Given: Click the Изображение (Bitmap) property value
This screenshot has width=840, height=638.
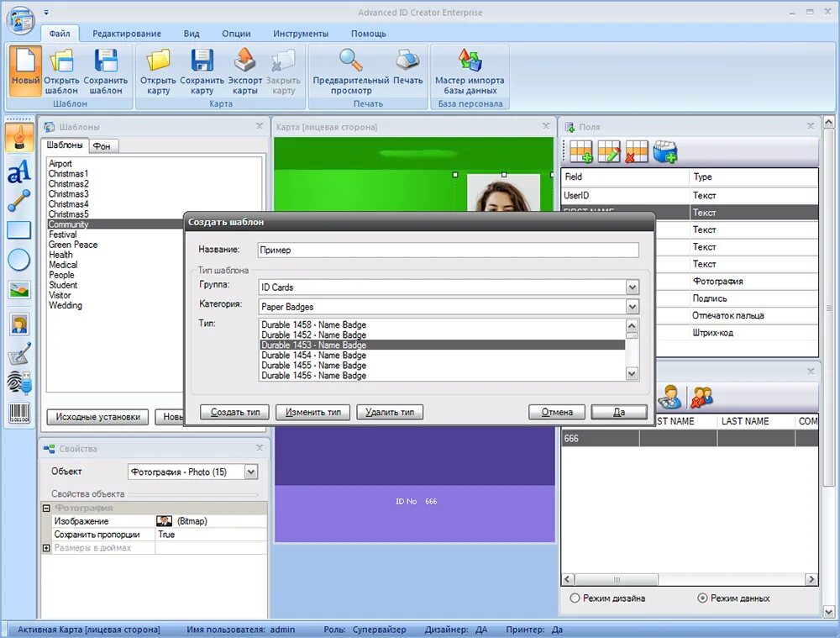Looking at the screenshot, I should 211,521.
